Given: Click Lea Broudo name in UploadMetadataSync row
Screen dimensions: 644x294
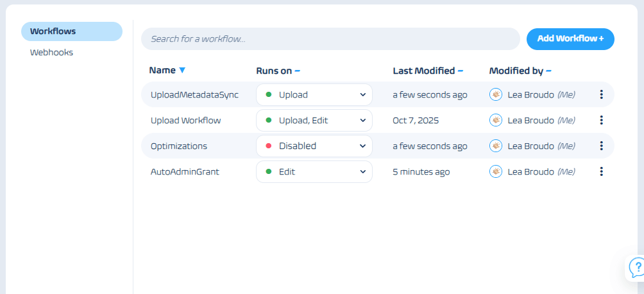Looking at the screenshot, I should coord(531,95).
